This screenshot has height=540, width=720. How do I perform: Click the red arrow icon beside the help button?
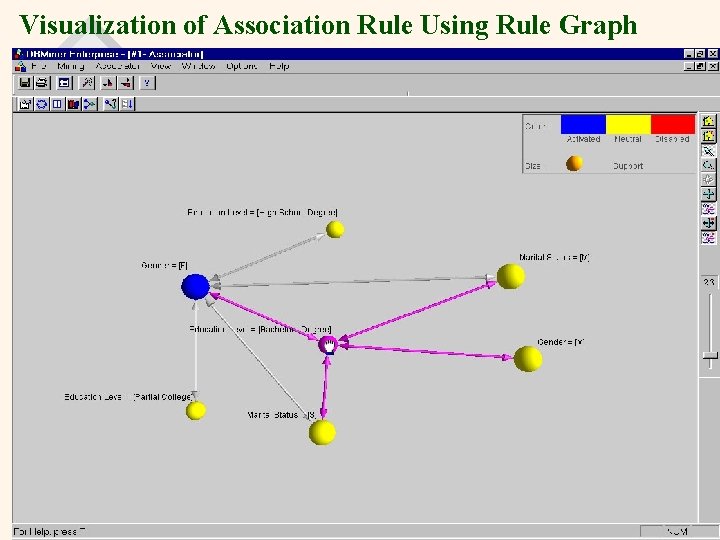[x=125, y=83]
